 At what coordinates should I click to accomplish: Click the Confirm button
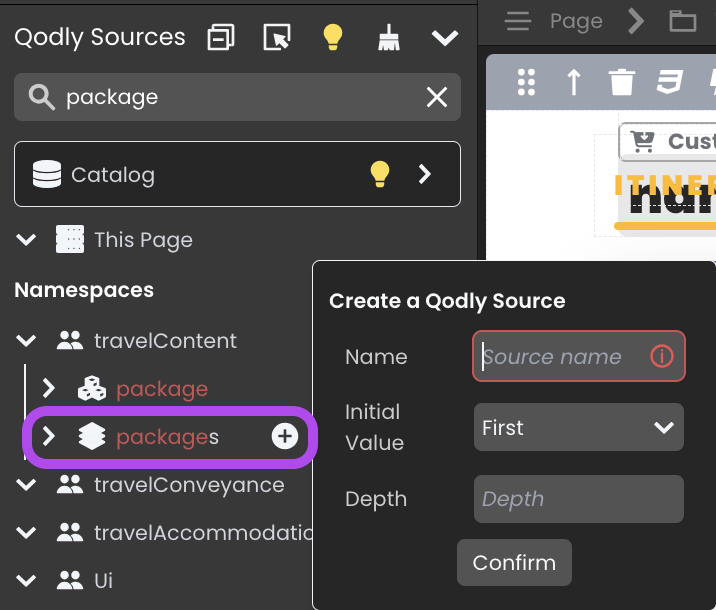[514, 563]
